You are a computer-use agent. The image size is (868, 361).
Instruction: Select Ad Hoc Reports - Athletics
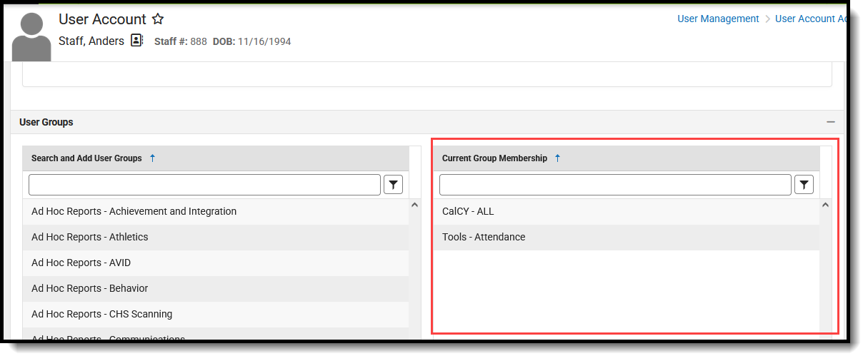coord(216,237)
